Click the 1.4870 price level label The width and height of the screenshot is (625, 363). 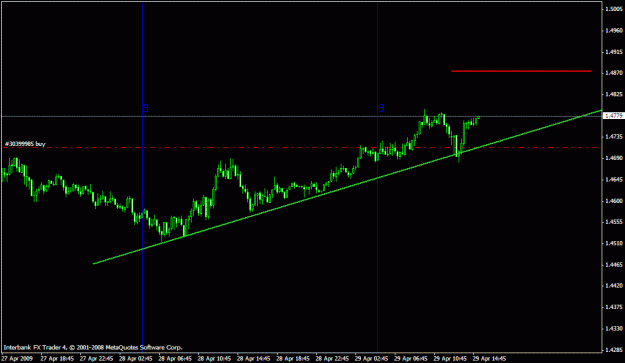tap(613, 73)
